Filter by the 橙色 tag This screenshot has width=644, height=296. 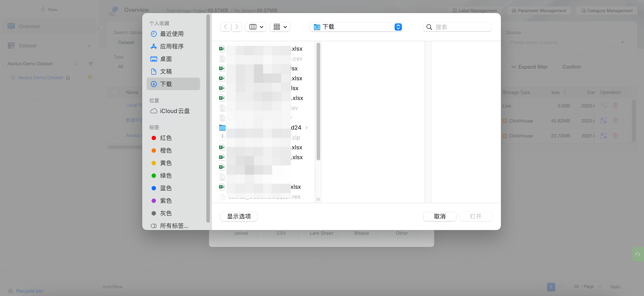click(x=173, y=150)
